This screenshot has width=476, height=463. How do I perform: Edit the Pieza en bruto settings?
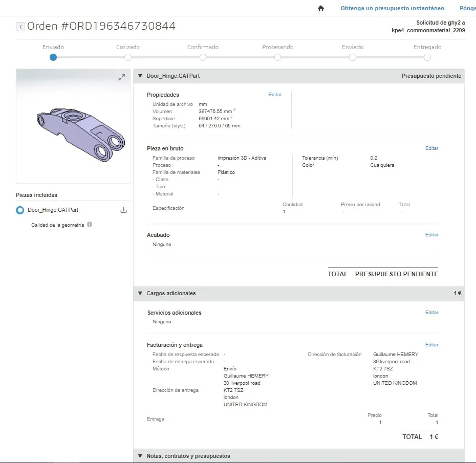(431, 148)
